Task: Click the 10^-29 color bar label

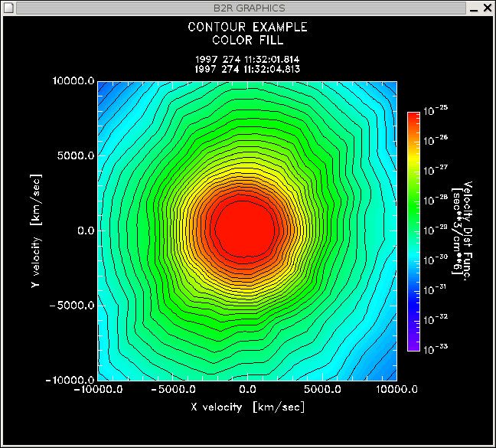Action: coord(436,230)
